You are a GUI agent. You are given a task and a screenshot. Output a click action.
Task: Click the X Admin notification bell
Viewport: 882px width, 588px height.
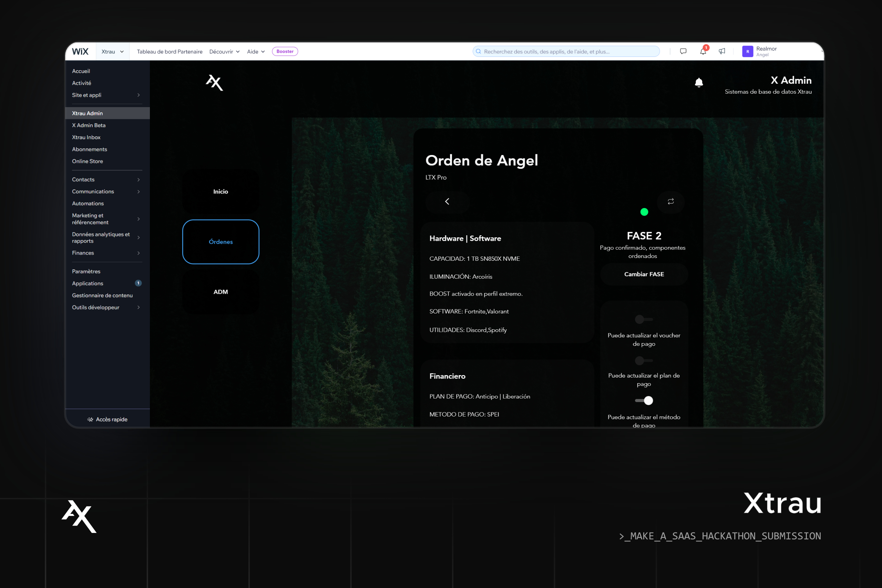(699, 83)
